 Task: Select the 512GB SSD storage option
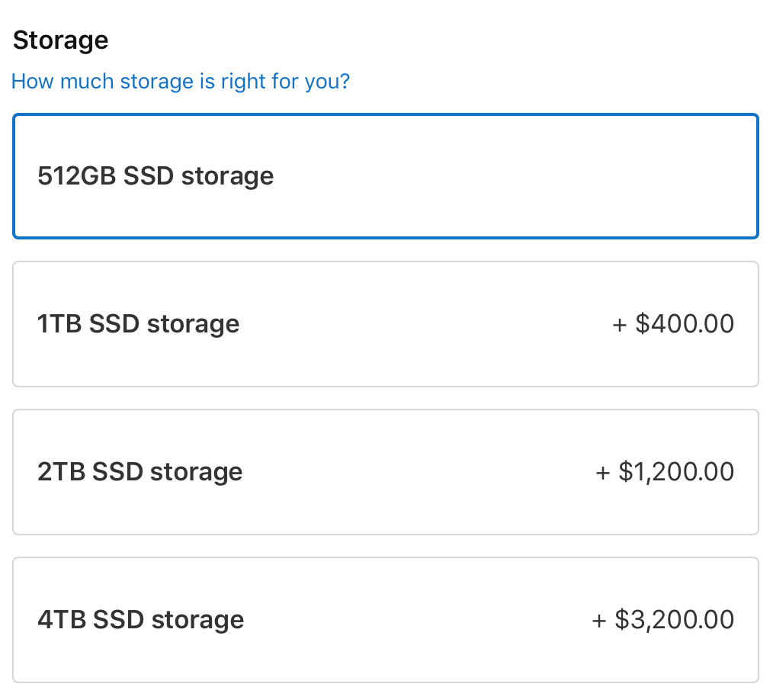click(x=385, y=176)
